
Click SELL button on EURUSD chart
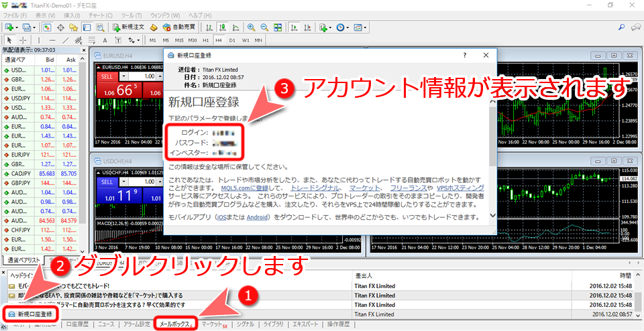107,76
